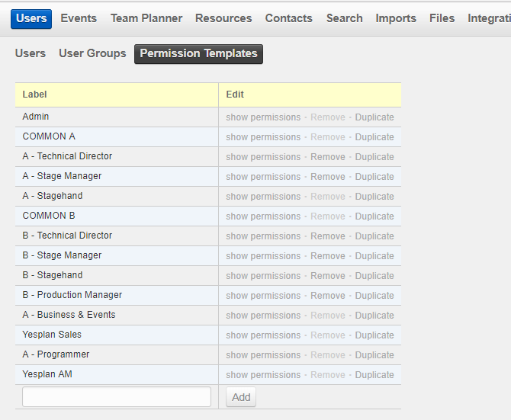Screen dimensions: 511x420
Task: Duplicate the COMMON A template
Action: click(374, 137)
